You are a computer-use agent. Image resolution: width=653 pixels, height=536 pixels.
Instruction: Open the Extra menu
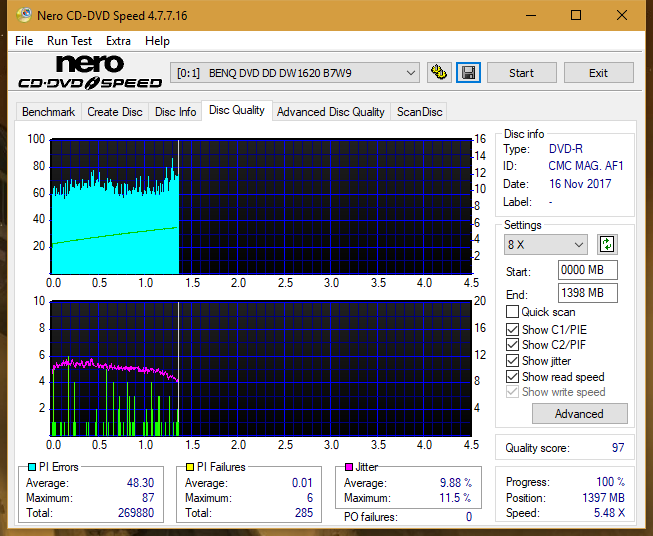118,41
